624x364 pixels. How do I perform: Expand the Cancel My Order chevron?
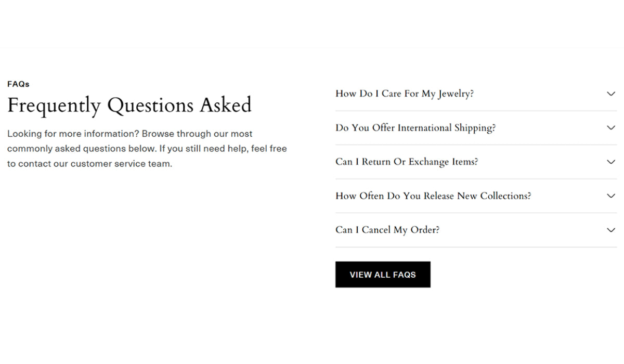(x=611, y=230)
